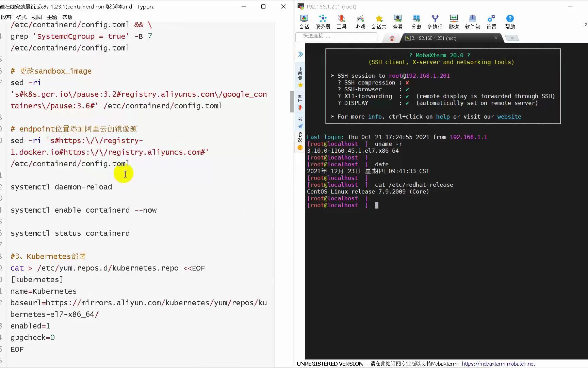Click the 'systemctl status containerd' line

[x=70, y=233]
